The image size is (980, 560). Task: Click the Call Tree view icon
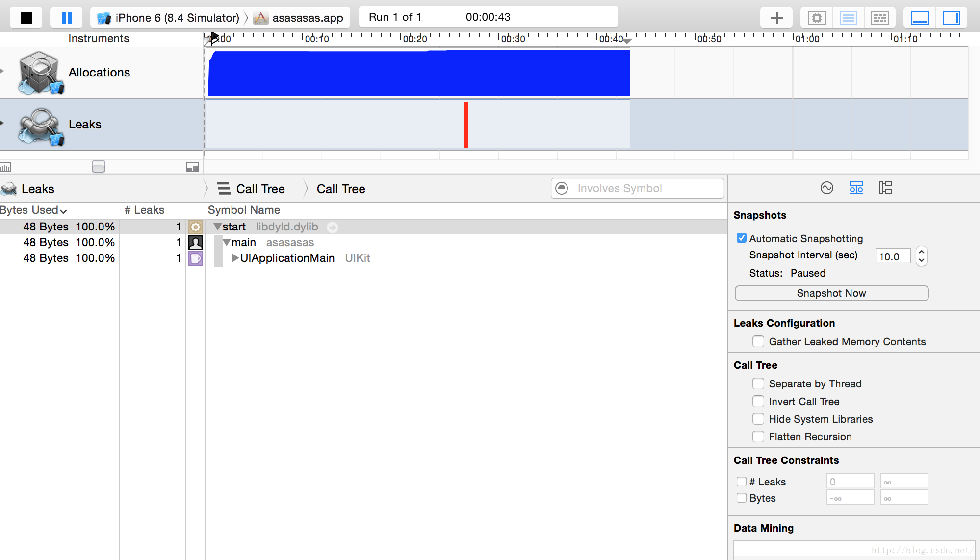pos(885,188)
